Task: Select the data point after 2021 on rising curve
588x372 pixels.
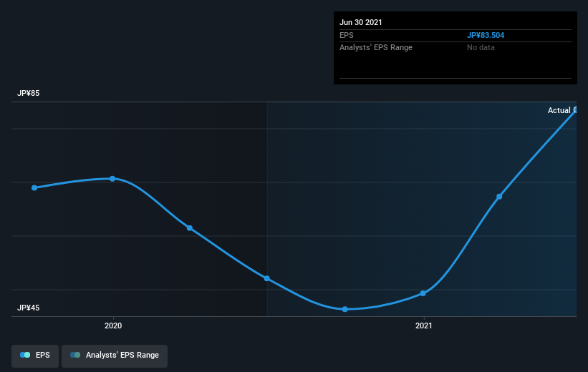Action: [499, 197]
